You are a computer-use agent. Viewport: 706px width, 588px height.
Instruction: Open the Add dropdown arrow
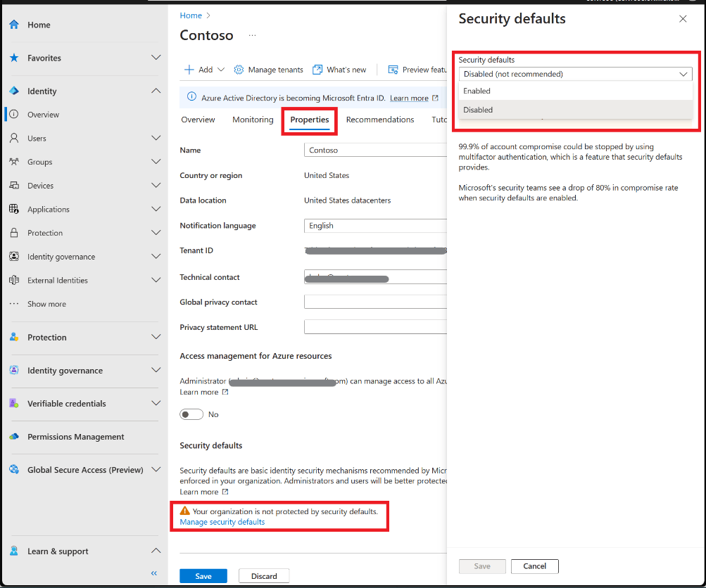tap(221, 70)
